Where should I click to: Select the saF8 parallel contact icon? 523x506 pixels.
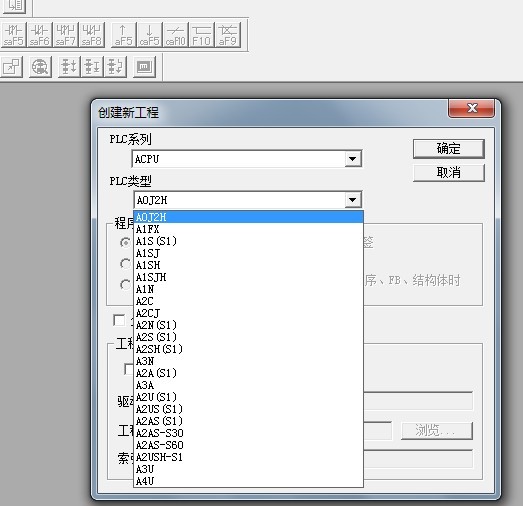point(92,35)
